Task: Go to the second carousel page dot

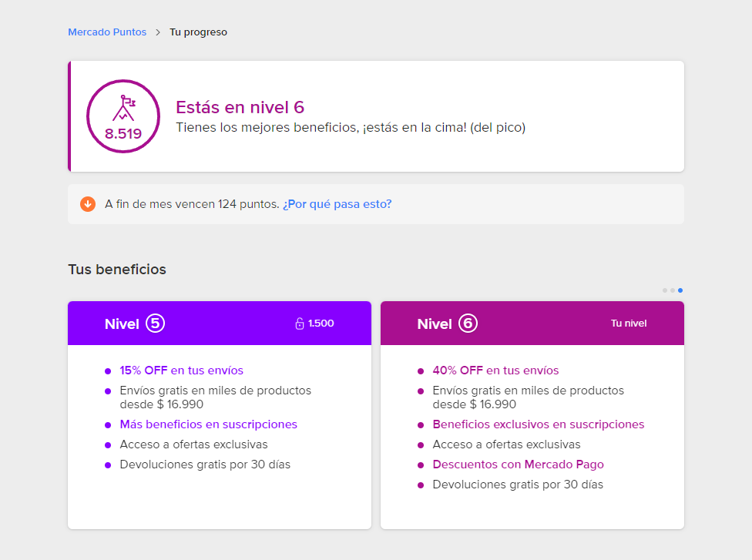Action: click(x=673, y=290)
